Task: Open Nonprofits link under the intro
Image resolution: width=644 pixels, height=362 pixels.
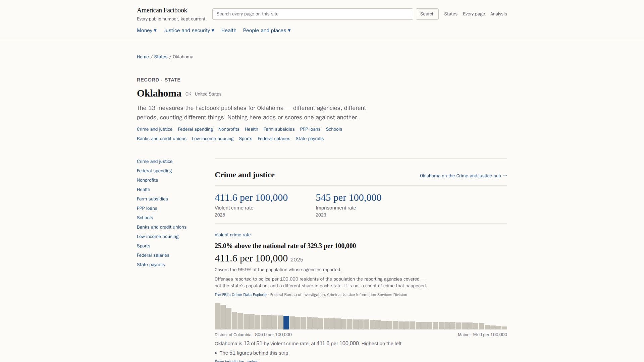Action: [x=229, y=129]
